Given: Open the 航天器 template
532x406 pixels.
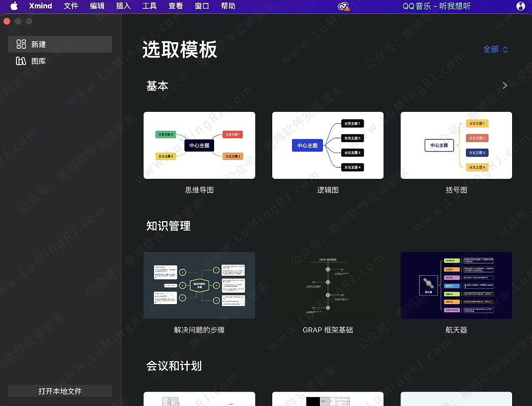Looking at the screenshot, I should 456,285.
